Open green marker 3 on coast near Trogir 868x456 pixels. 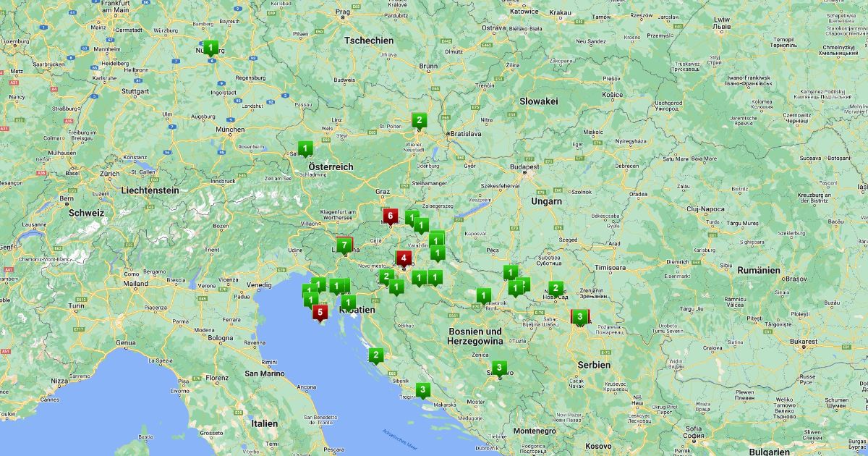(x=422, y=389)
